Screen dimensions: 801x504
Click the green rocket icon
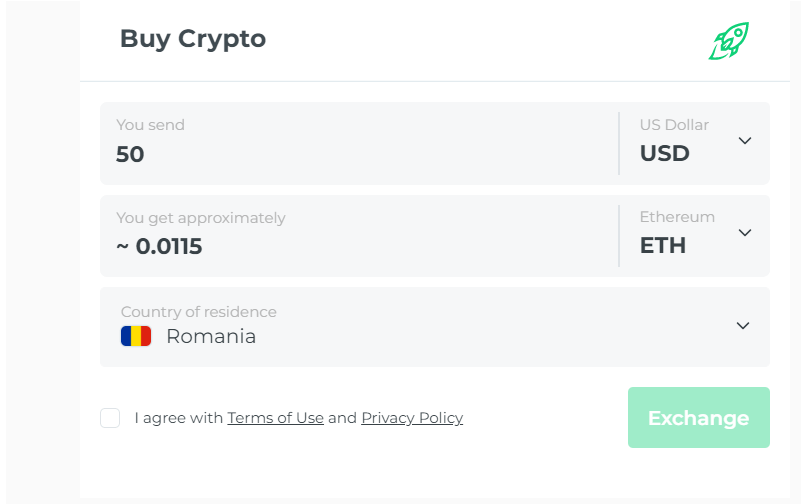729,41
